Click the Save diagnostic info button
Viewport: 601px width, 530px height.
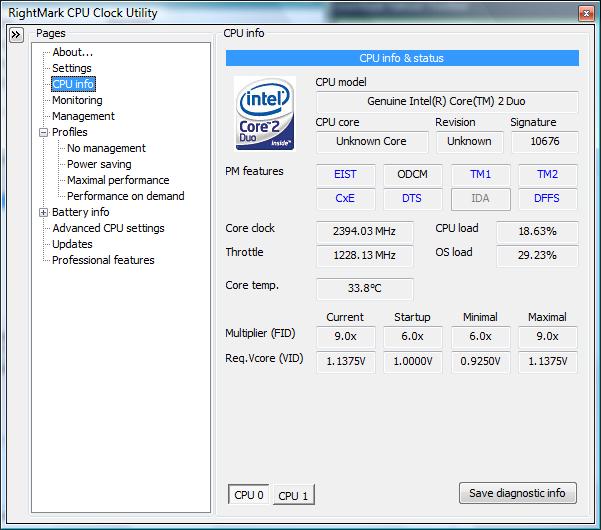click(517, 493)
